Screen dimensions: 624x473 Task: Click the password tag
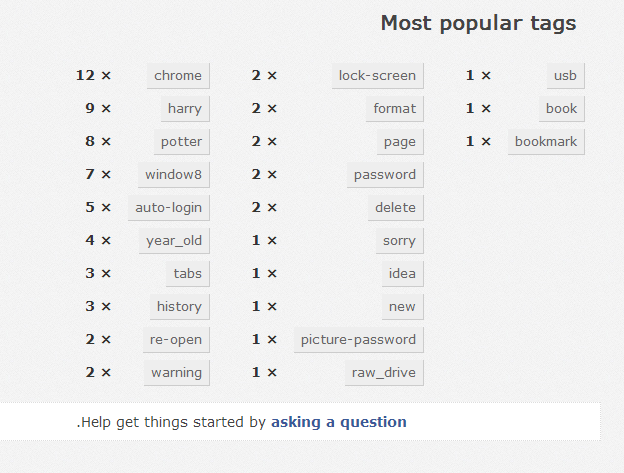(384, 174)
